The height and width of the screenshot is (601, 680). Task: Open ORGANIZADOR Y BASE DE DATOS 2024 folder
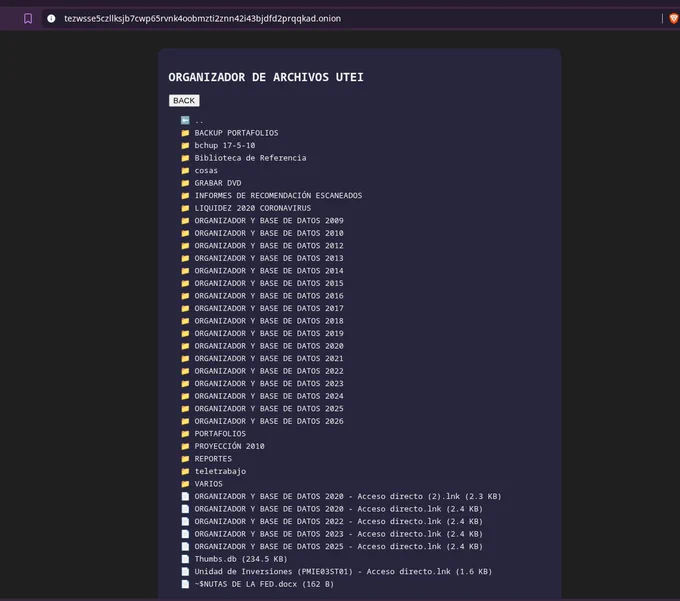[x=269, y=396]
